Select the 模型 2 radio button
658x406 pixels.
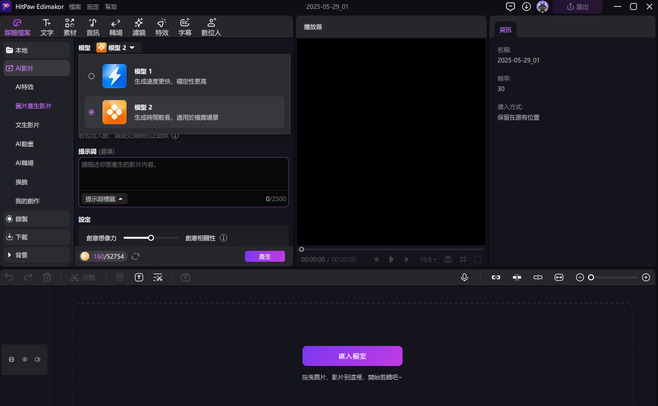point(91,112)
